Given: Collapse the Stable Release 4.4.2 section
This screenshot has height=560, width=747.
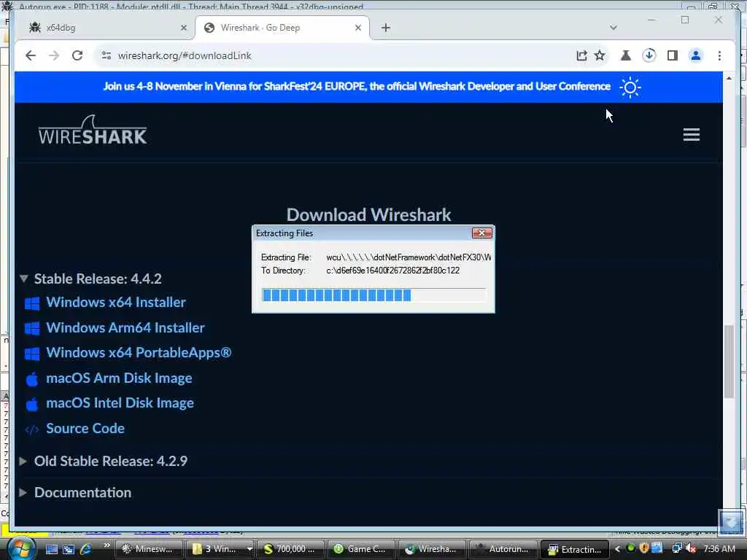Looking at the screenshot, I should (24, 279).
